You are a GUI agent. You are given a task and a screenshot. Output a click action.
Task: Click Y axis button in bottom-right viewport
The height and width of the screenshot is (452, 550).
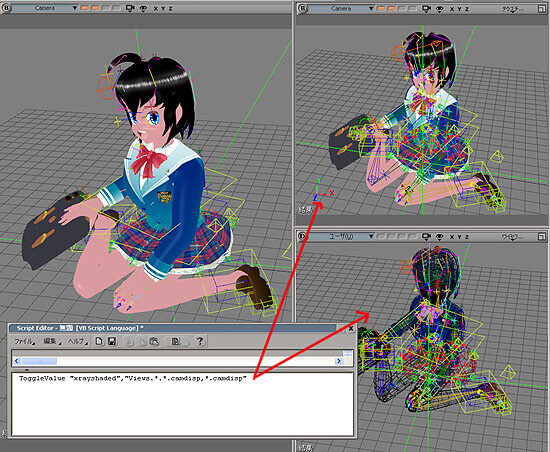[x=460, y=237]
